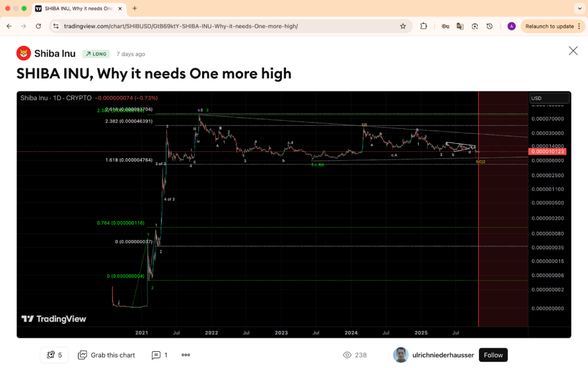Close the idea with the X button
Image resolution: width=588 pixels, height=368 pixels.
(x=573, y=51)
